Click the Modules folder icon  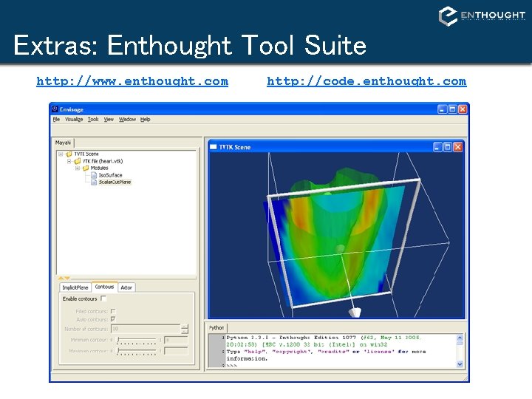86,168
